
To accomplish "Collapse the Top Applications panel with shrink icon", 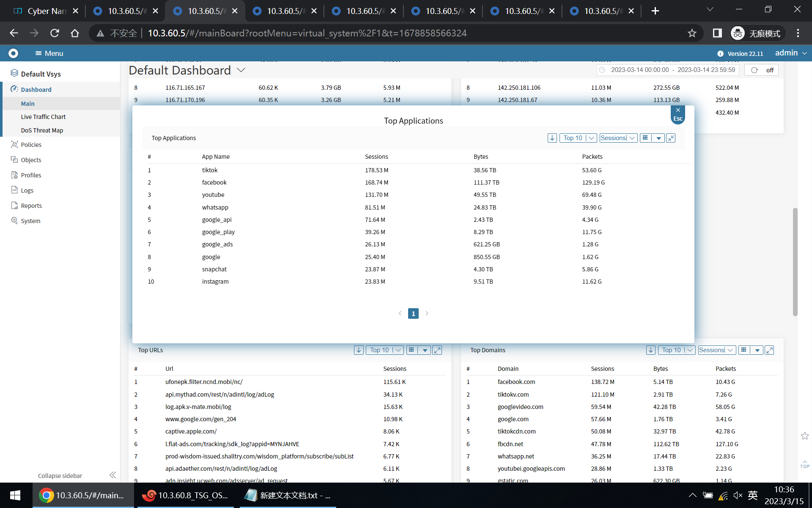I will click(x=671, y=138).
